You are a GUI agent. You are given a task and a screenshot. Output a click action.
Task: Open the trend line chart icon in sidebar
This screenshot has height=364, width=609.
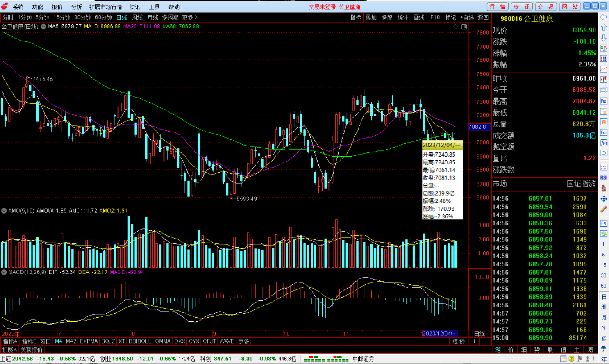pyautogui.click(x=604, y=69)
